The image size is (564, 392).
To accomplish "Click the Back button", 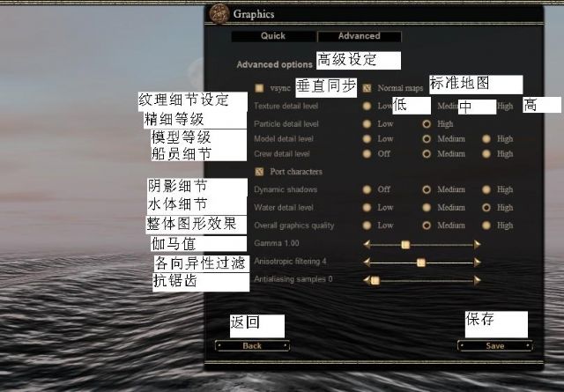I will [x=252, y=345].
